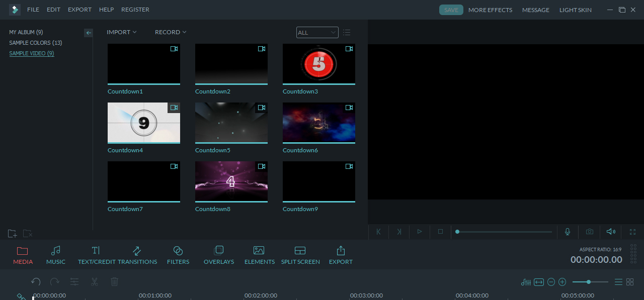This screenshot has width=644, height=300.
Task: Click the More Effects button
Action: pos(490,10)
